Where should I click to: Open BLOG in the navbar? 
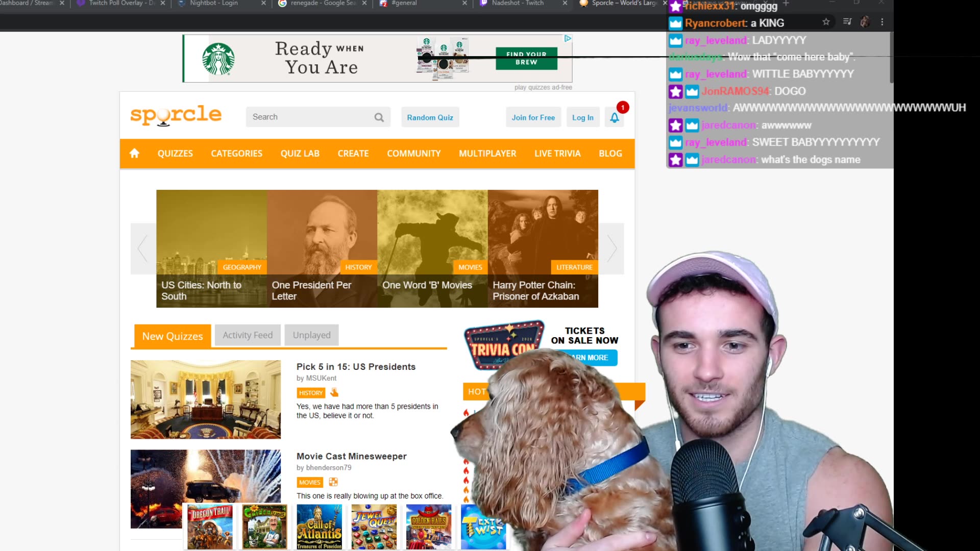pos(610,154)
